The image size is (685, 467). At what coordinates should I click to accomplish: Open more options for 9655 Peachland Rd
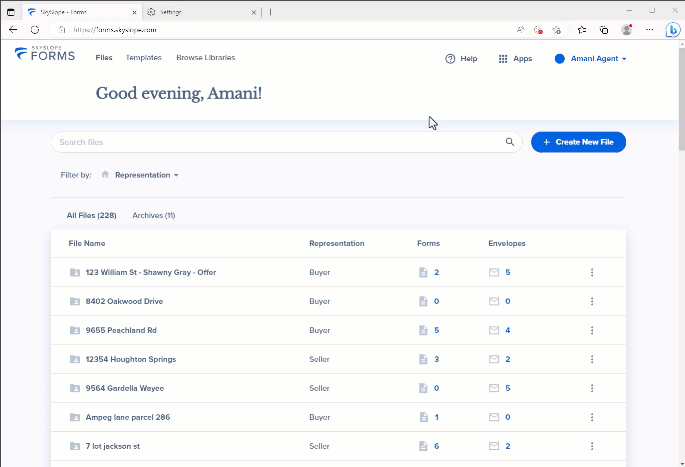point(592,330)
